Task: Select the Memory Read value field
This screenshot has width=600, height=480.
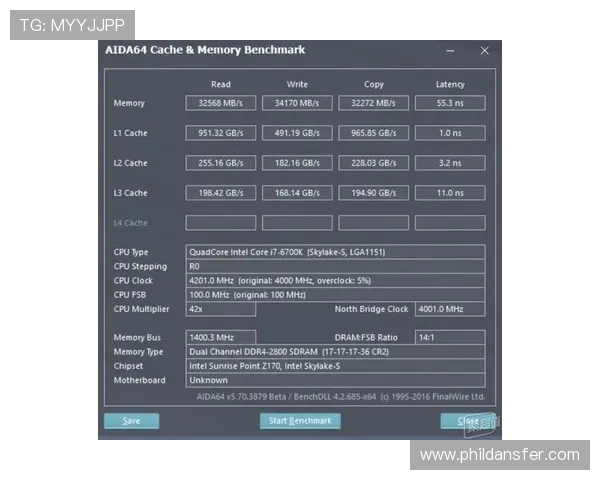Action: coord(221,103)
